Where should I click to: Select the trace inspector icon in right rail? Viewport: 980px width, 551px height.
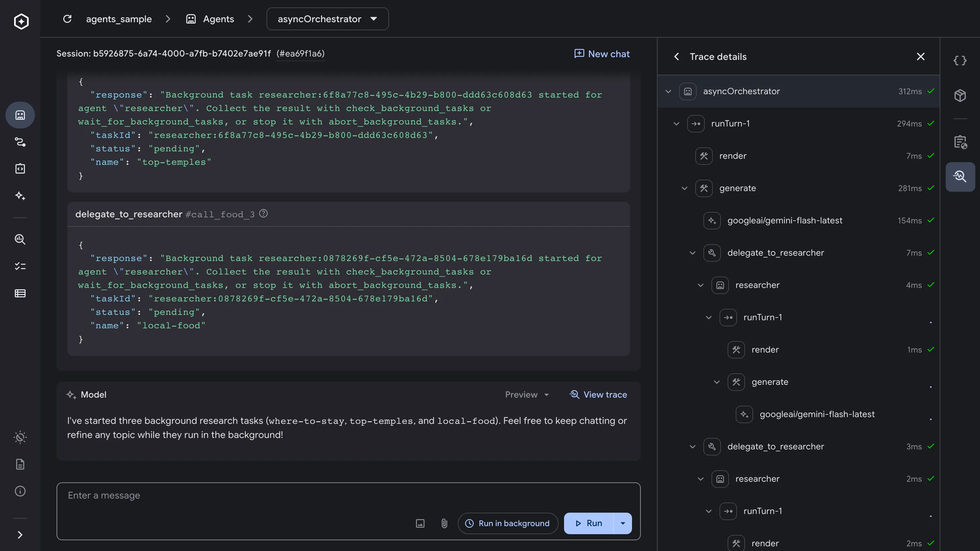tap(960, 177)
